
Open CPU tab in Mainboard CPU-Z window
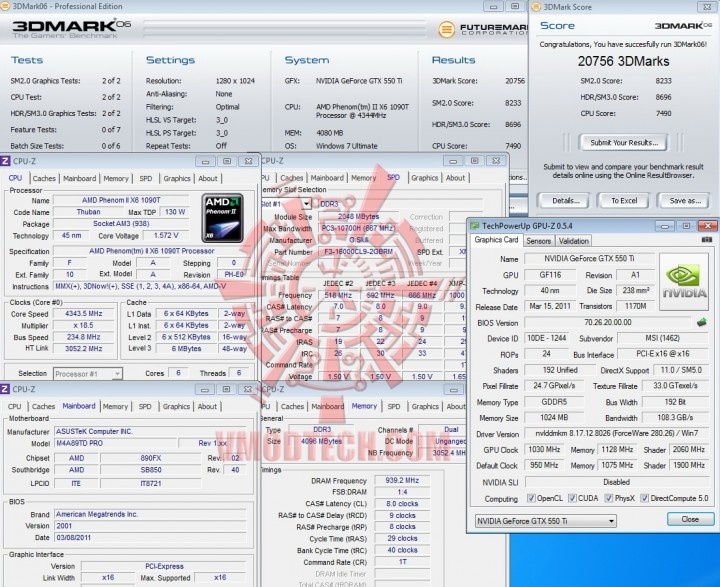tap(14, 406)
